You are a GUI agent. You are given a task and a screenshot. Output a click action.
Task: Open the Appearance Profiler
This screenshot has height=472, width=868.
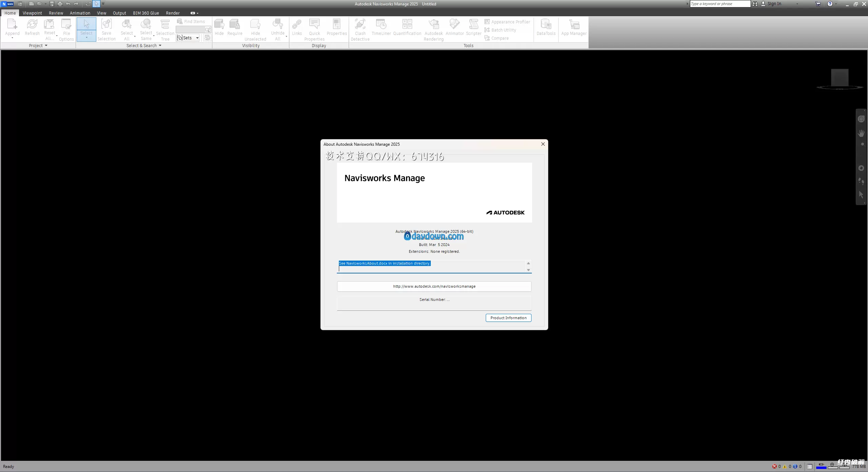click(507, 22)
